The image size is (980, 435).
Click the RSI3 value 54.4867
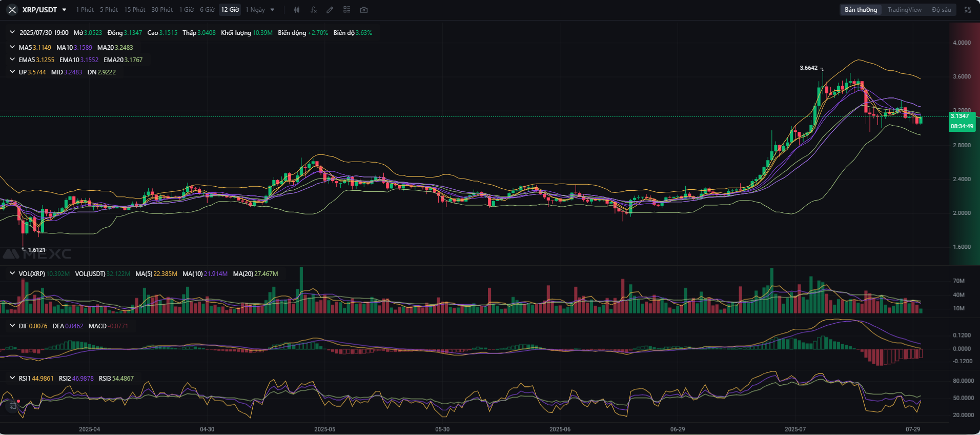click(x=123, y=379)
